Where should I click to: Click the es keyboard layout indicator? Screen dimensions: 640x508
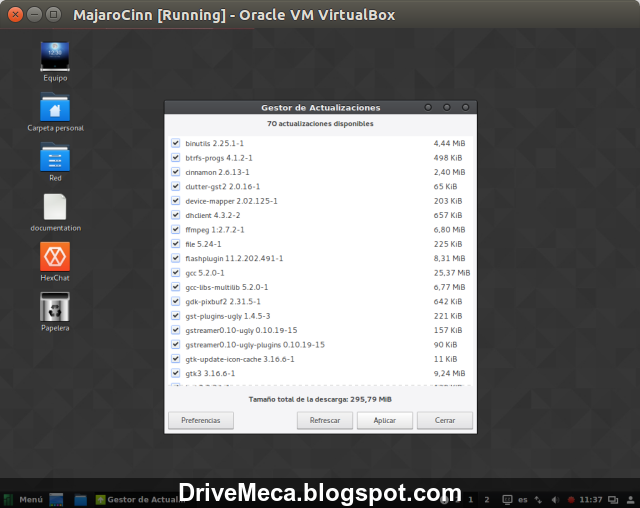coord(523,500)
